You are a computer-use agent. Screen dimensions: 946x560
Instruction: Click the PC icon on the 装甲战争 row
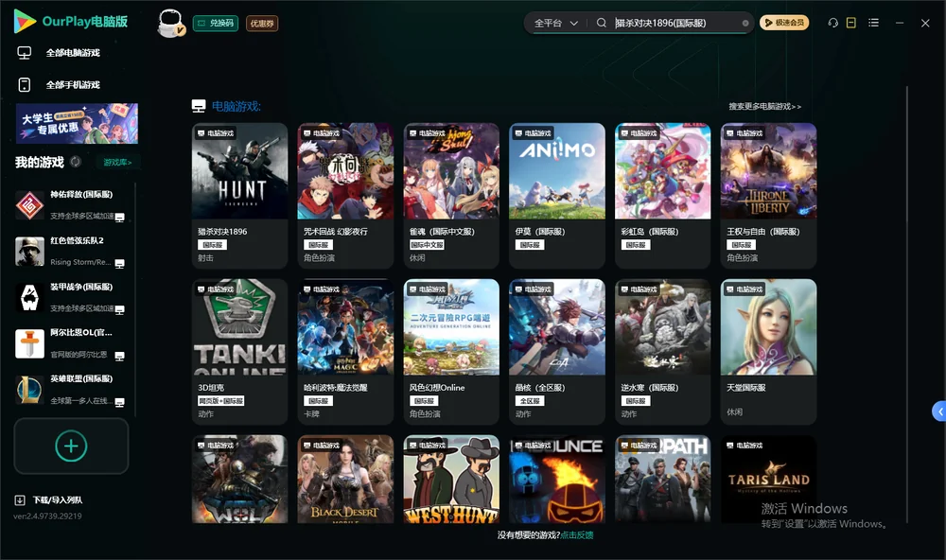click(x=119, y=309)
